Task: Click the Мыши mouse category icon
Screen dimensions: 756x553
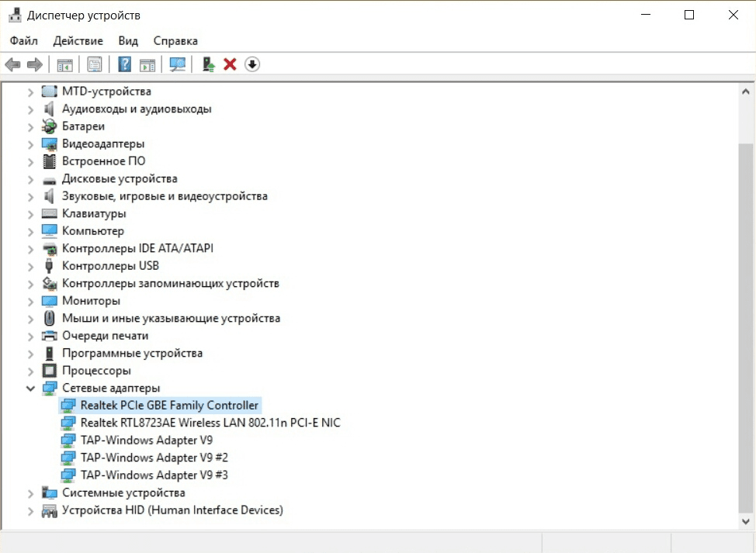Action: (x=49, y=318)
